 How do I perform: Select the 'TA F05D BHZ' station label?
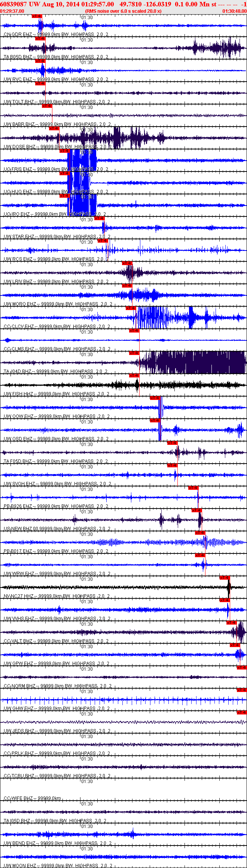(x=18, y=461)
